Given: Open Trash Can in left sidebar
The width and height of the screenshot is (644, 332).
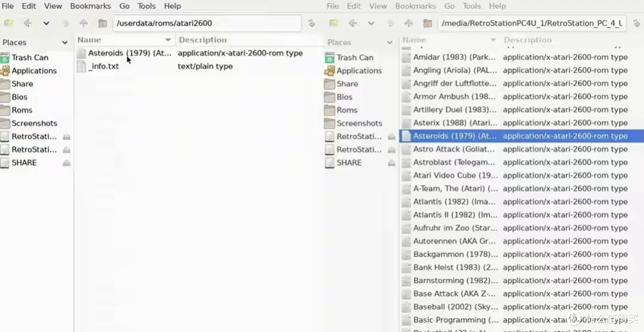Looking at the screenshot, I should (x=30, y=57).
